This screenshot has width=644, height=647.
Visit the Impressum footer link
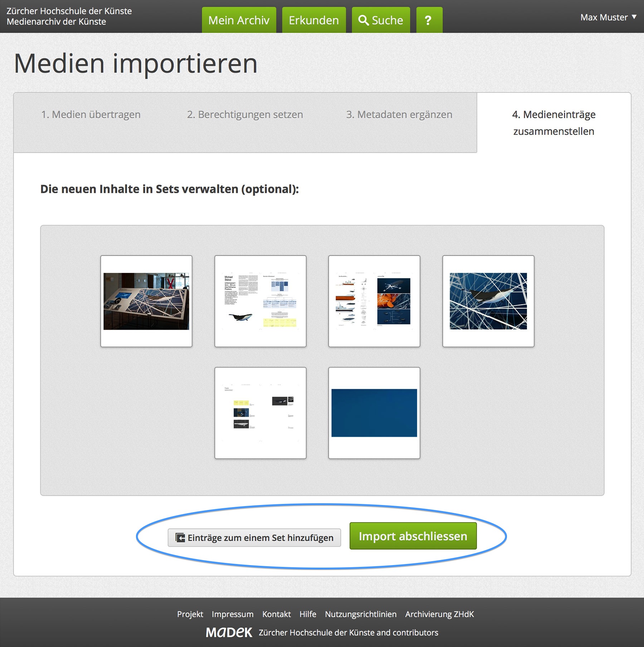(232, 614)
